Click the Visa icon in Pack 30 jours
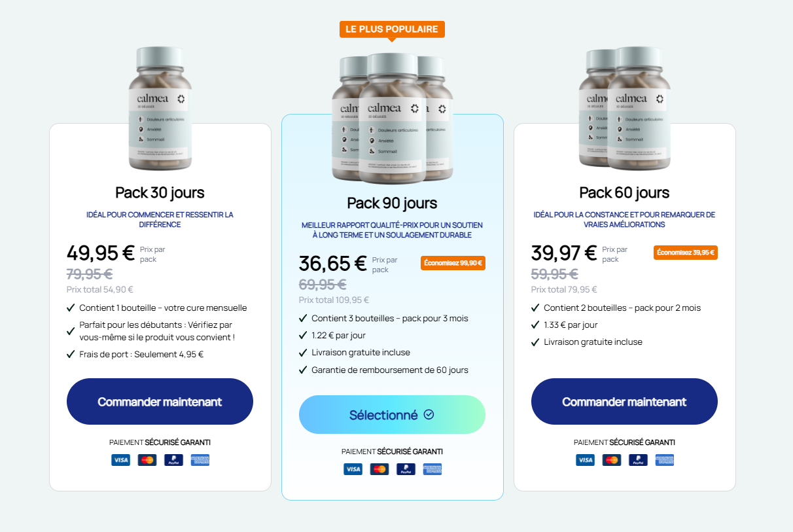The width and height of the screenshot is (793, 532). coord(121,460)
